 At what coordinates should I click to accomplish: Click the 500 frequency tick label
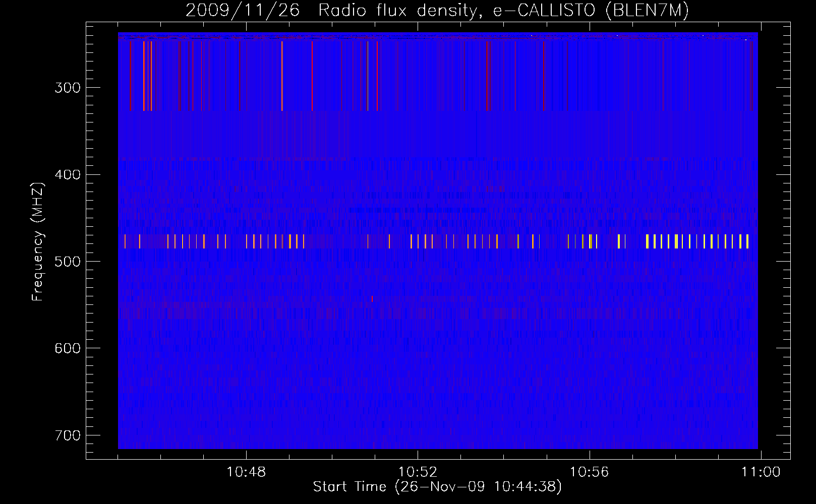coord(68,262)
